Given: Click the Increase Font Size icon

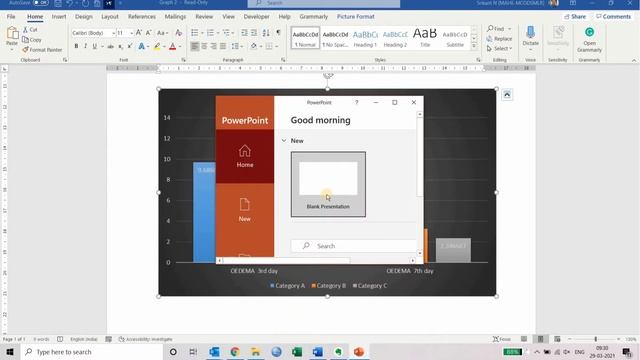Looking at the screenshot, I should [139, 33].
